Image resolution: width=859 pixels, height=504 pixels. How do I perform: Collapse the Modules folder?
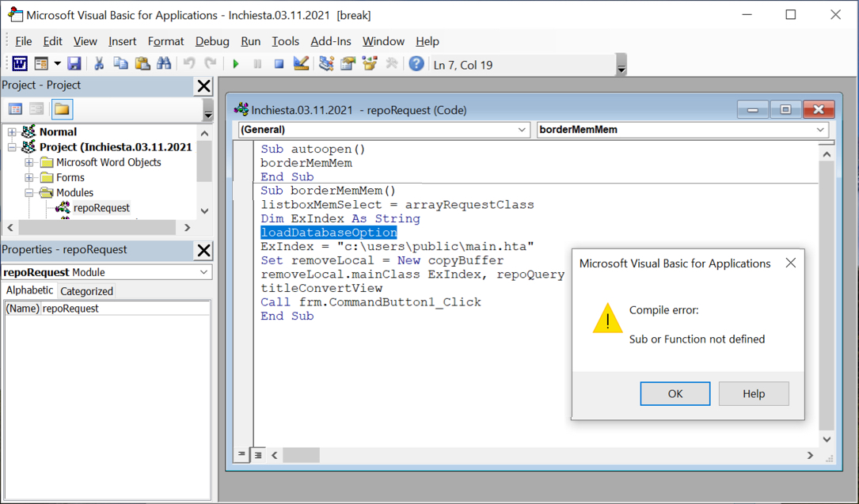click(29, 192)
